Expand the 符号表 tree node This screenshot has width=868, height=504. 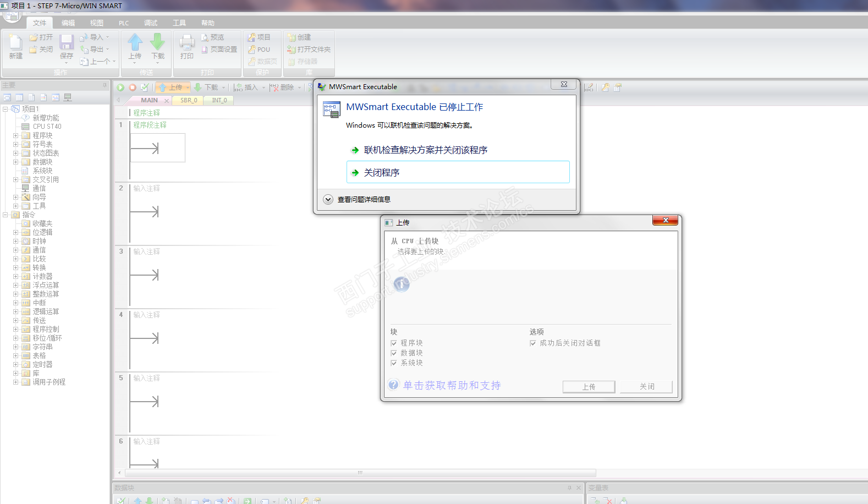click(x=16, y=144)
